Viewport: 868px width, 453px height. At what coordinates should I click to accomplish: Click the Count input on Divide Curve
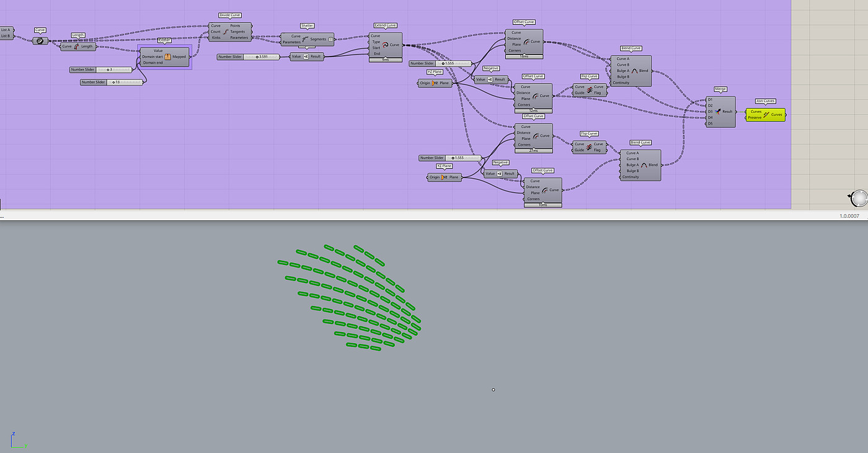216,32
